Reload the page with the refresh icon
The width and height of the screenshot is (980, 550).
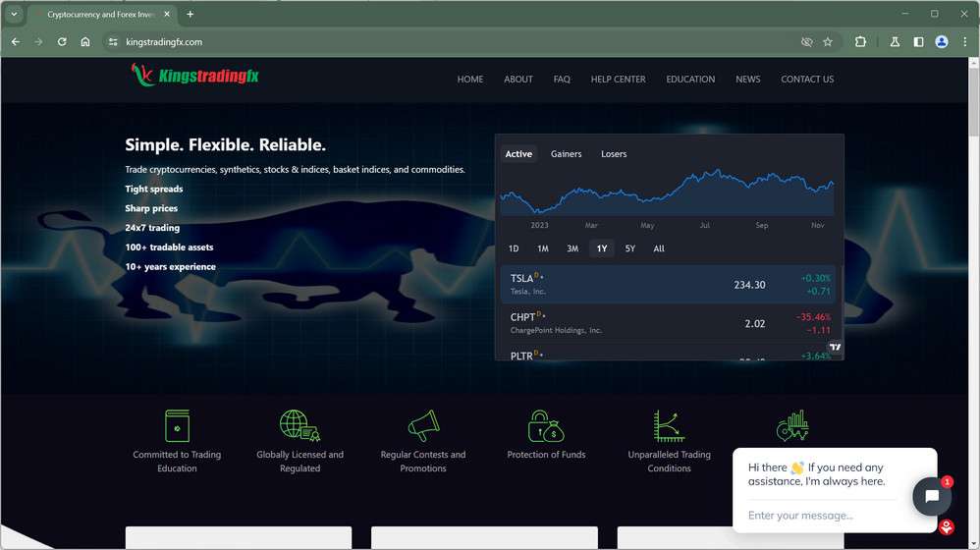(x=62, y=42)
